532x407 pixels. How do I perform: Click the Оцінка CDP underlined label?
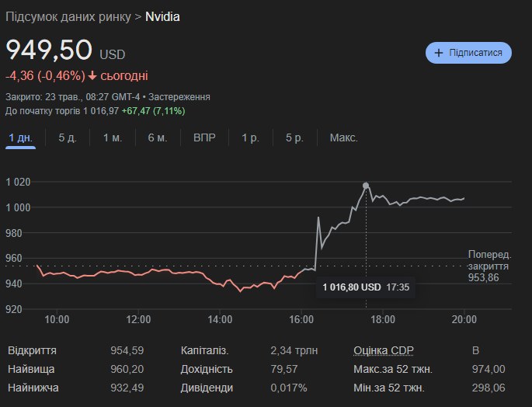(x=384, y=350)
